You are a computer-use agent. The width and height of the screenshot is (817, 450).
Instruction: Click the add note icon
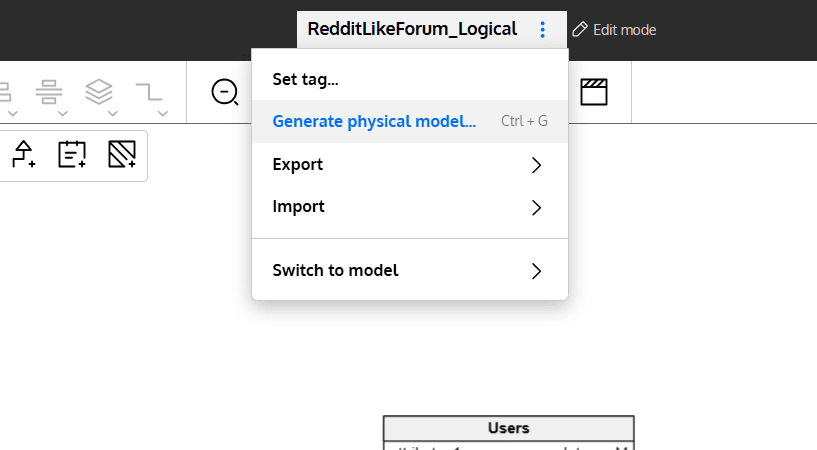[x=72, y=154]
